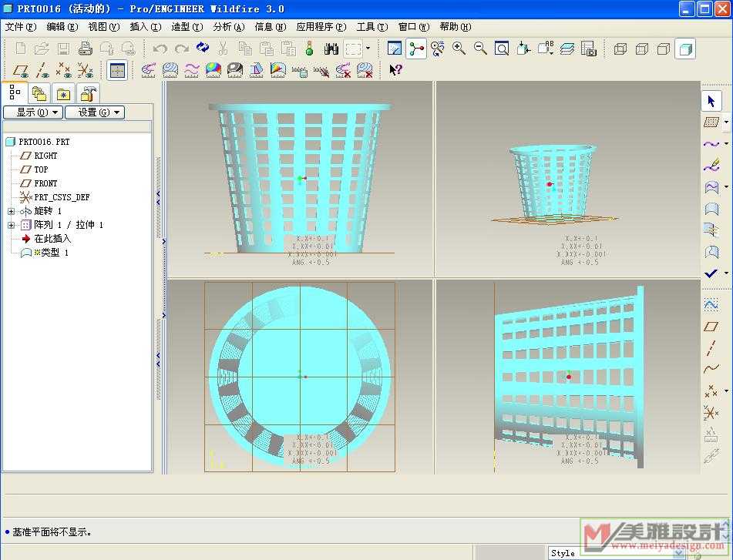Viewport: 733px width, 560px height.
Task: Toggle four-view window layout button
Action: pyautogui.click(x=117, y=71)
